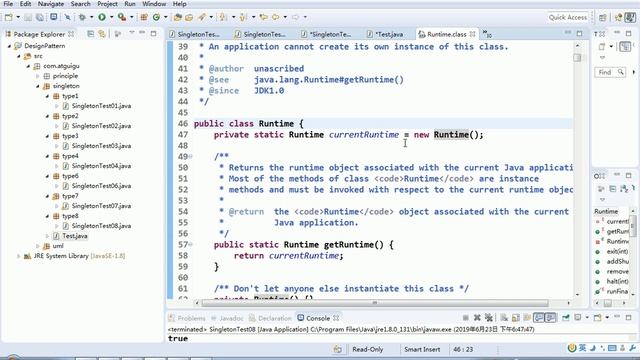Click the Open Task folder icon
Viewport: 640px width, 360px height.
[x=189, y=17]
